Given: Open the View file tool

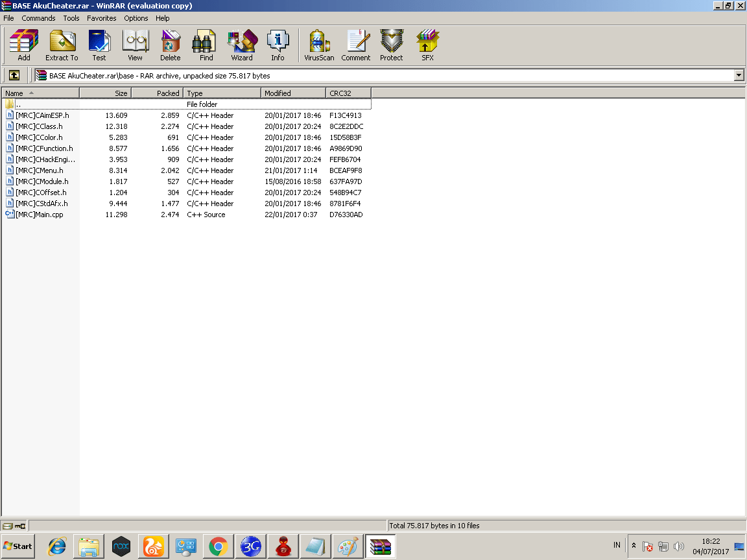Looking at the screenshot, I should pos(136,45).
